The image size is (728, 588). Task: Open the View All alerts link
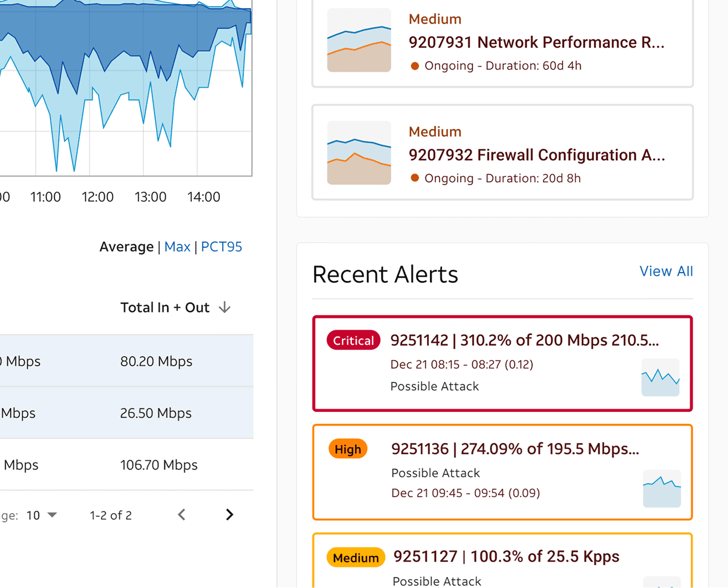coord(666,271)
